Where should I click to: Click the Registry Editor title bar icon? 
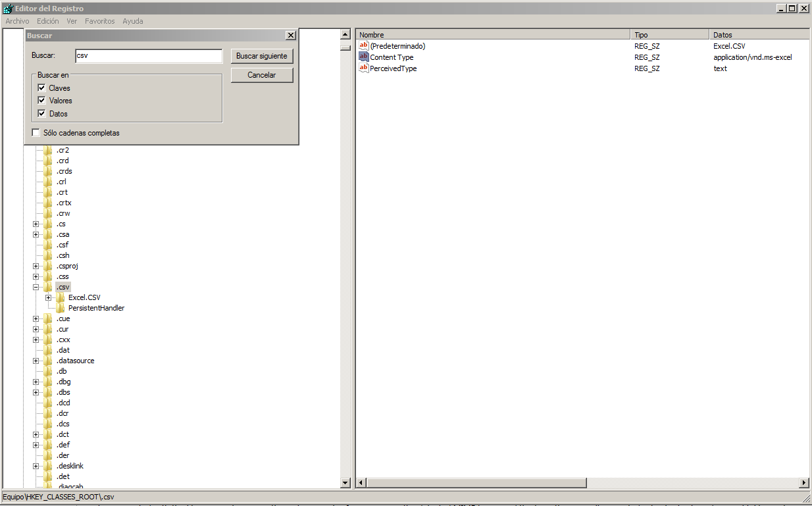tap(8, 9)
